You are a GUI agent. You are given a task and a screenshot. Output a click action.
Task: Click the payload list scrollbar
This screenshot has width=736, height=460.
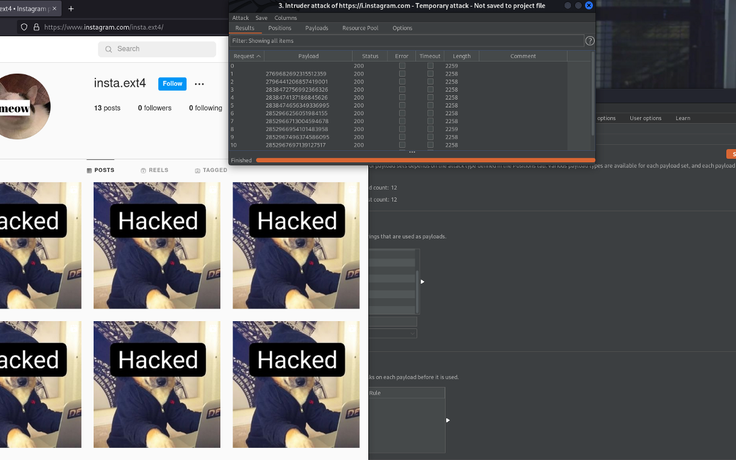pyautogui.click(x=417, y=291)
